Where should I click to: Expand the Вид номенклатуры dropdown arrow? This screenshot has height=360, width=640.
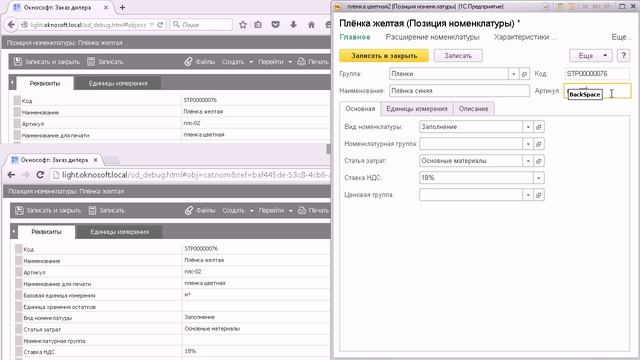pos(528,127)
